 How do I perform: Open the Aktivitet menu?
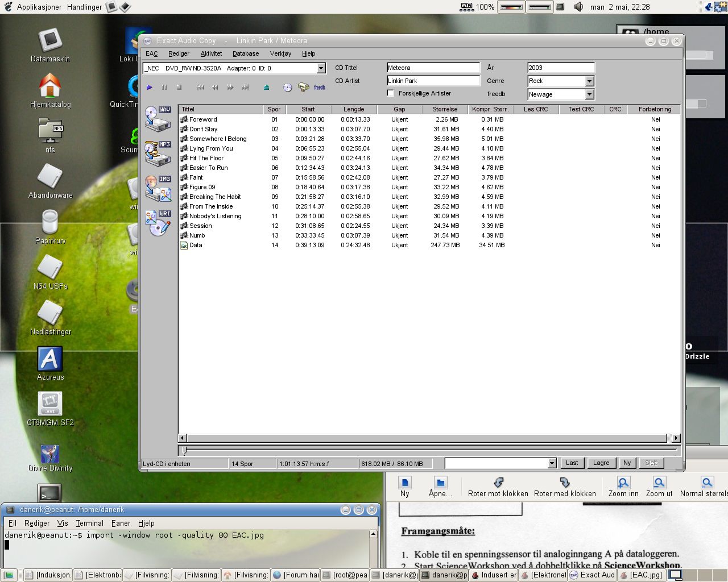211,53
